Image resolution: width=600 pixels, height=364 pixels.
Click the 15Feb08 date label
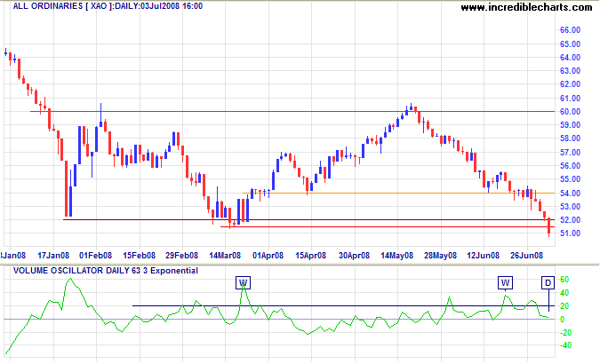[140, 256]
